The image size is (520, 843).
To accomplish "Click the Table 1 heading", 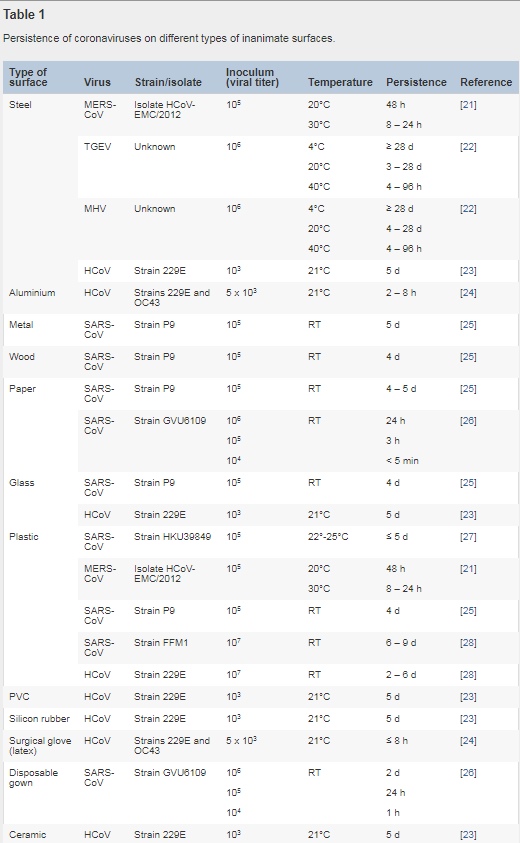I will click(x=24, y=15).
